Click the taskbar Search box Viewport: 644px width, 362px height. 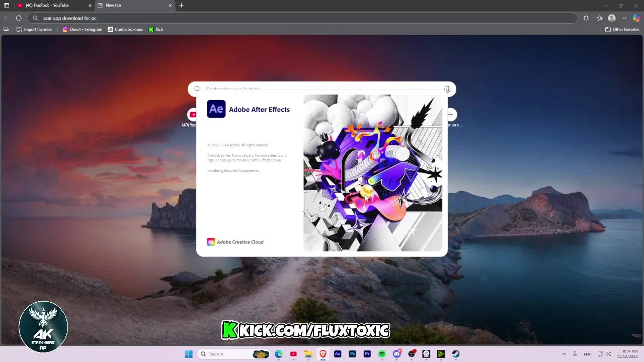[x=234, y=354]
